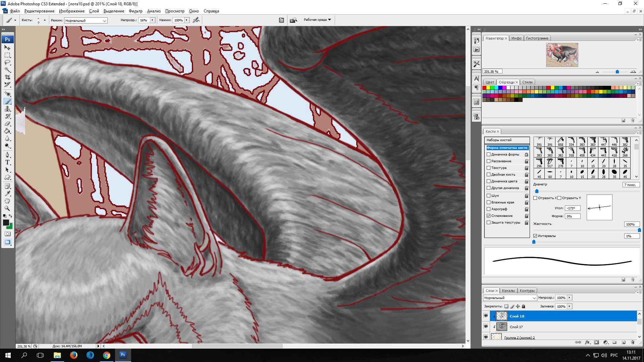Select the Burn/Dodge tool

click(7, 145)
